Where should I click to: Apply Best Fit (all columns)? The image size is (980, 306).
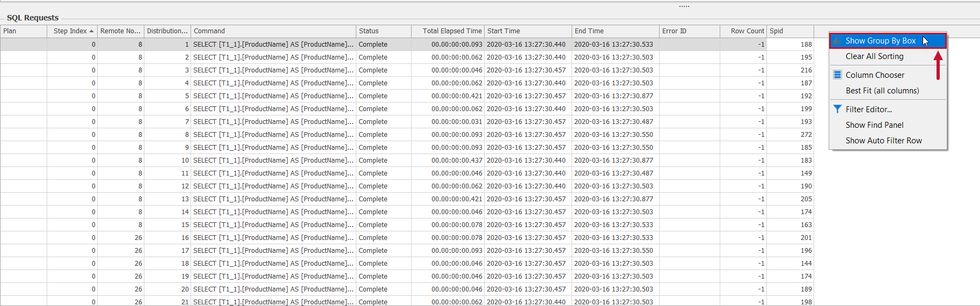click(882, 91)
